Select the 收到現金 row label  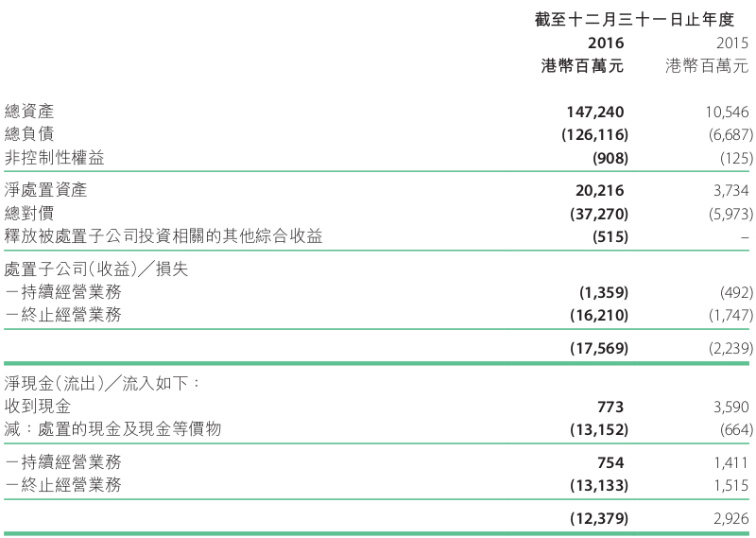tap(37, 406)
